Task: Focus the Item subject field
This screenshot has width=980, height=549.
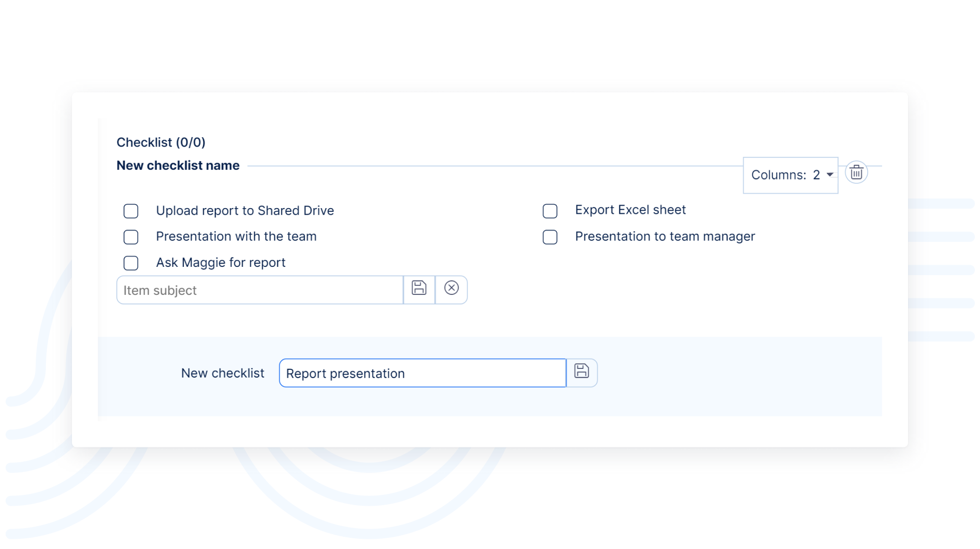Action: click(260, 290)
